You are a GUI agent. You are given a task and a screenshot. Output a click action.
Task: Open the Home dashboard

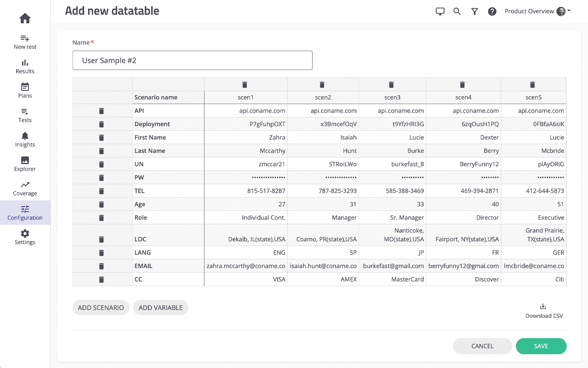(x=24, y=18)
